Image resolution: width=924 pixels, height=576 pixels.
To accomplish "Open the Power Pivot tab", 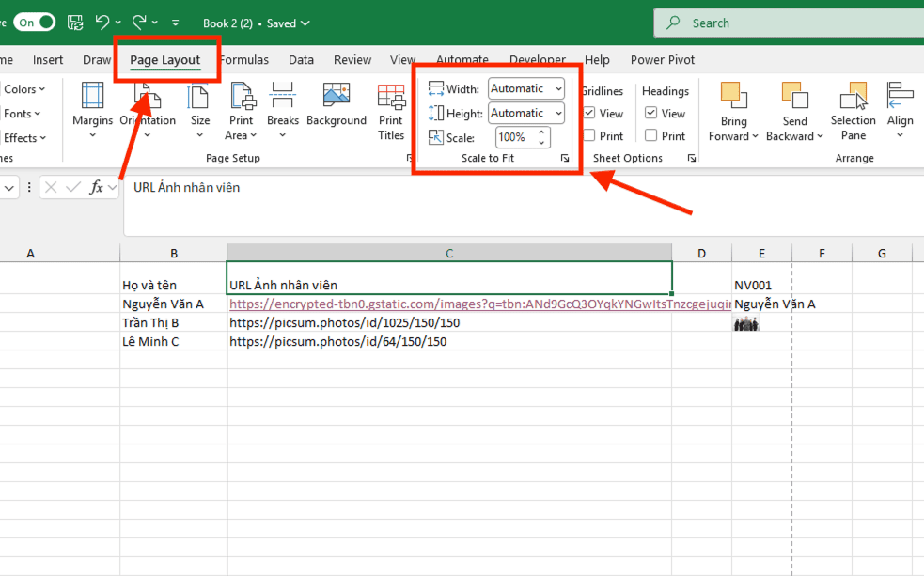I will click(x=663, y=60).
